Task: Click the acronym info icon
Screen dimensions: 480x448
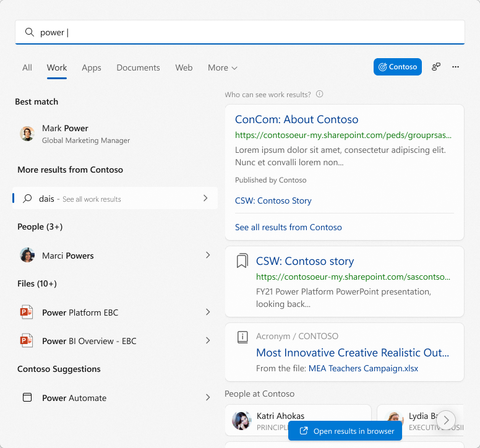Action: (x=242, y=337)
